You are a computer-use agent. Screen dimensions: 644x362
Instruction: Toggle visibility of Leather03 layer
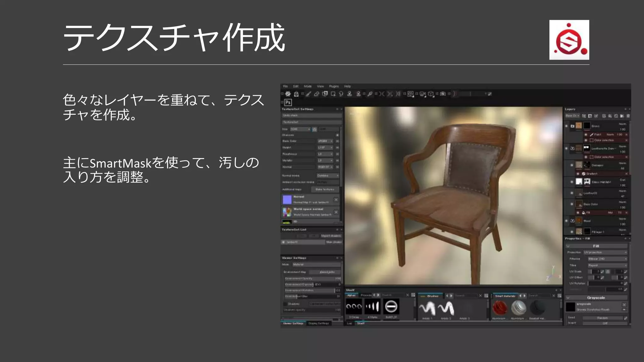click(572, 193)
